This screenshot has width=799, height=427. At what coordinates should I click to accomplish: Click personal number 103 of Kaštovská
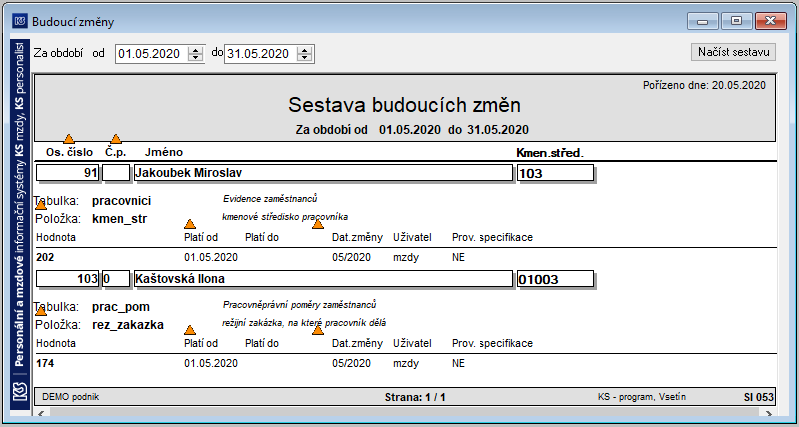pos(68,279)
